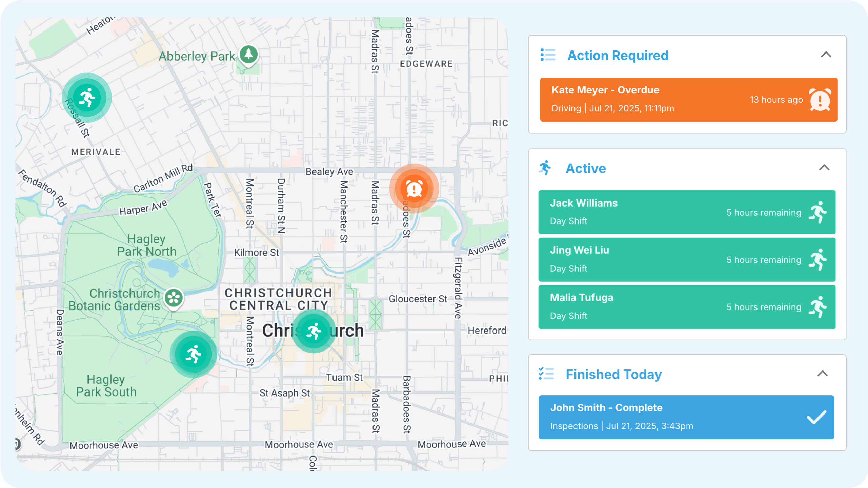Click the checkmark on John Smith card
Image resolution: width=868 pixels, height=488 pixels.
click(816, 417)
